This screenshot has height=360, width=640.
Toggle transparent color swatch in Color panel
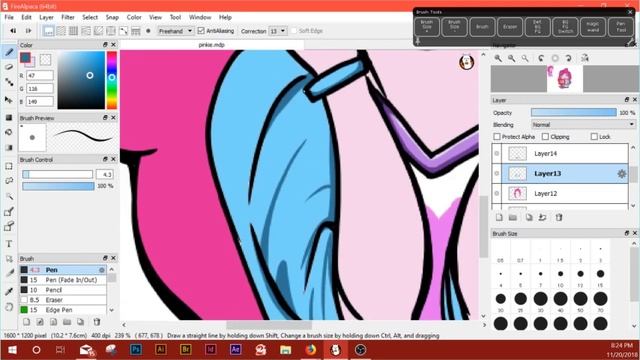45,60
